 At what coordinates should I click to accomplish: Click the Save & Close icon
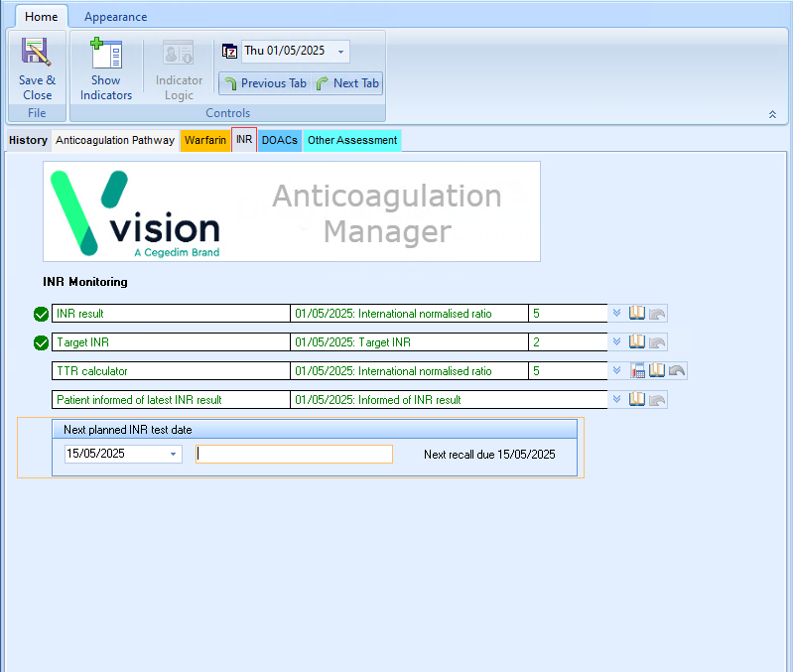click(36, 52)
